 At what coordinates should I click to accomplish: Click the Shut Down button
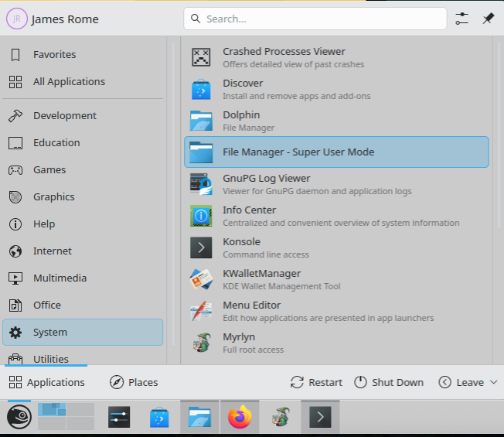click(x=389, y=382)
